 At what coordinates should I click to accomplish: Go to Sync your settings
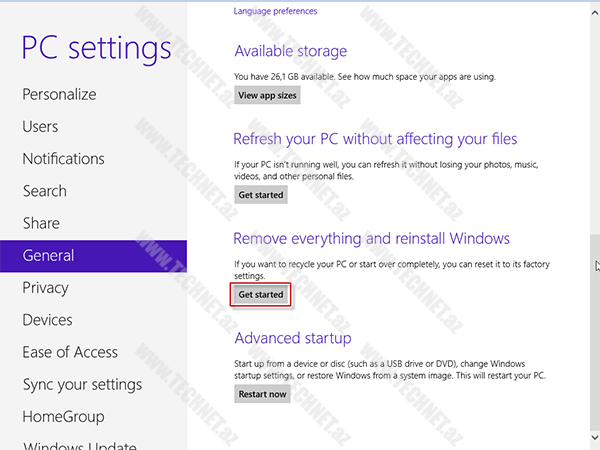point(82,385)
